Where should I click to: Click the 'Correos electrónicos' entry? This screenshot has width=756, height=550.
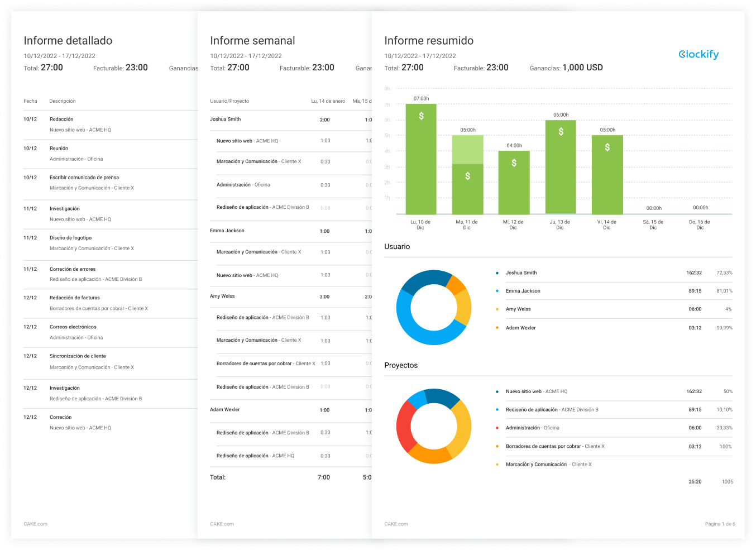pos(73,327)
